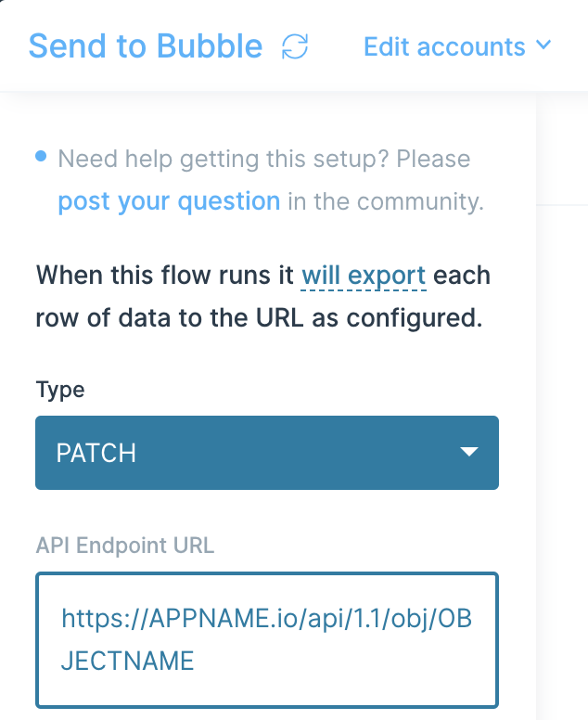Click the 'row of data to the URL' line
Screen dimensions: 588x720
[170, 317]
